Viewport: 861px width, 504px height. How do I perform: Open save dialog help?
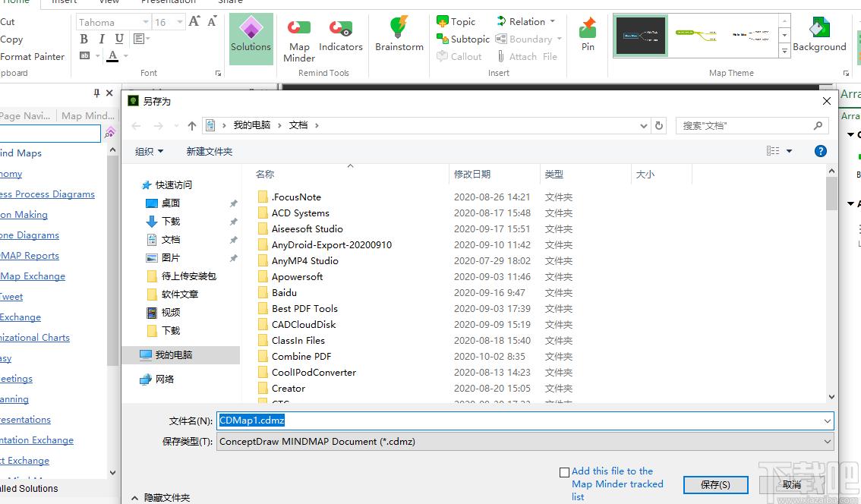[x=820, y=151]
